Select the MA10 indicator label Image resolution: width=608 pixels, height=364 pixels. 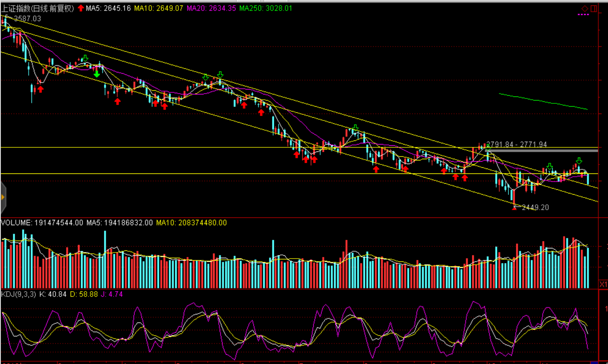point(159,8)
